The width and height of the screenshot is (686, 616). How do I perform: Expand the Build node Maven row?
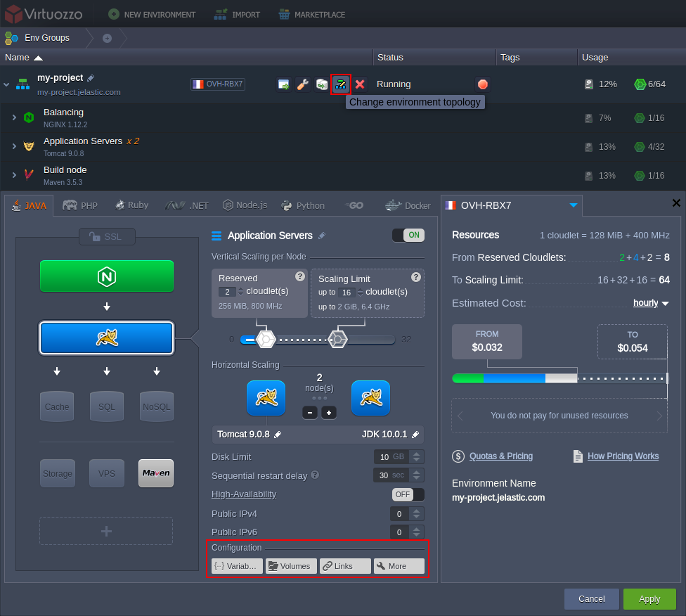point(14,175)
